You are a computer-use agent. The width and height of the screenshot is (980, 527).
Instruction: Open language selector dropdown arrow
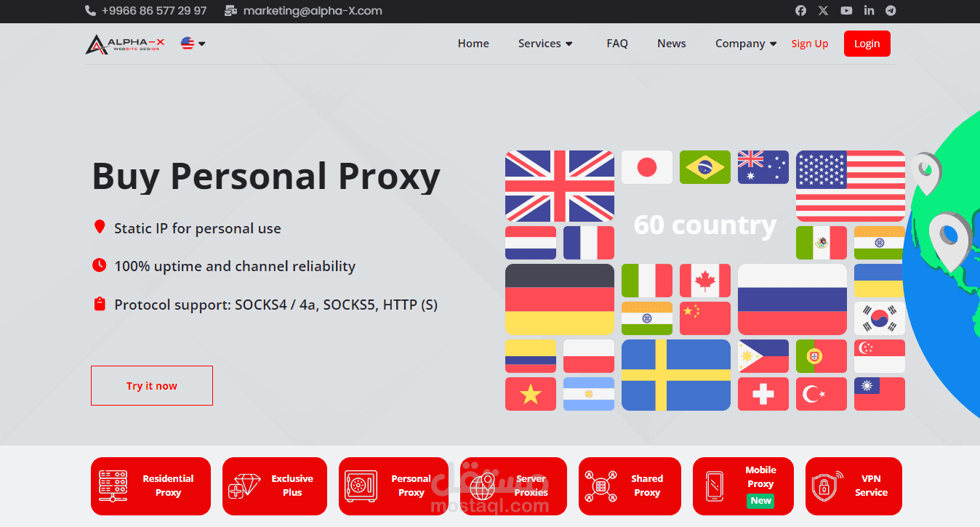pos(202,44)
